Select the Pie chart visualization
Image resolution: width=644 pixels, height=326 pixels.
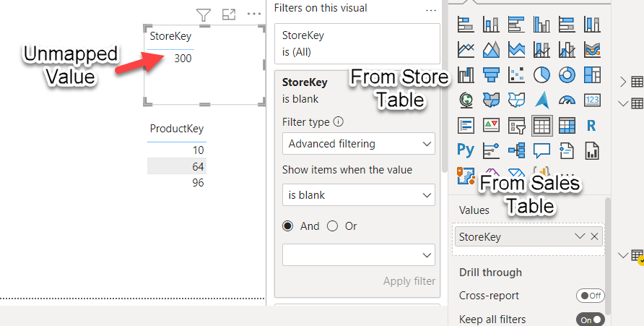541,75
